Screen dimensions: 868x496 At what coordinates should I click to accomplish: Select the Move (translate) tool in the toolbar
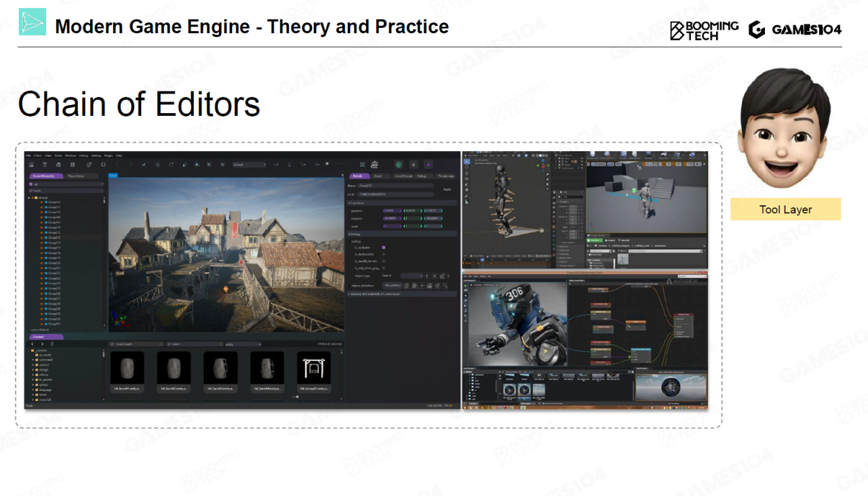click(157, 165)
